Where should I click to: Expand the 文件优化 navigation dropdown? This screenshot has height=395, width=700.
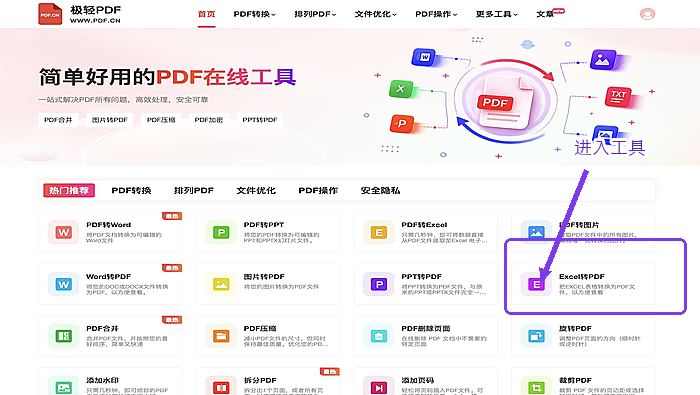coord(375,14)
